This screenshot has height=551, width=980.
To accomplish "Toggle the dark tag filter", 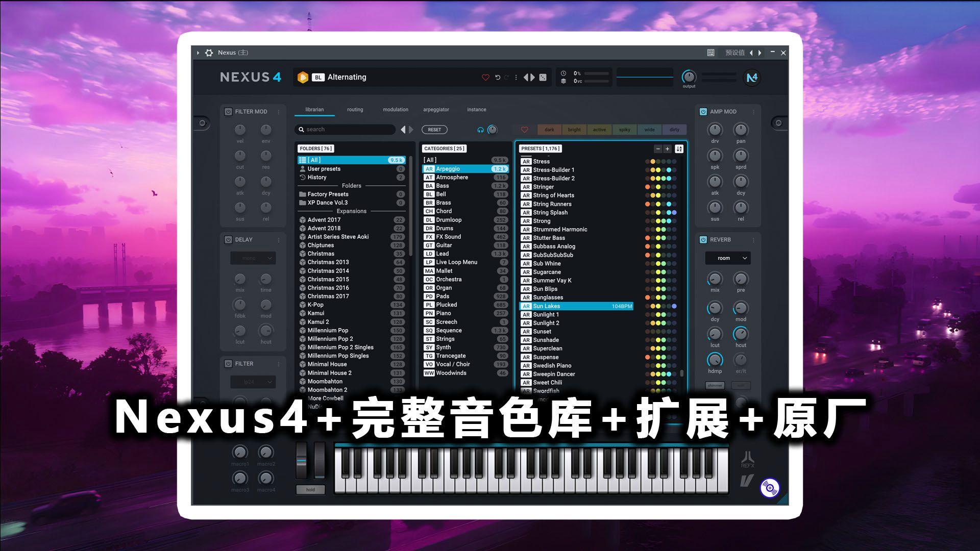I will point(549,130).
